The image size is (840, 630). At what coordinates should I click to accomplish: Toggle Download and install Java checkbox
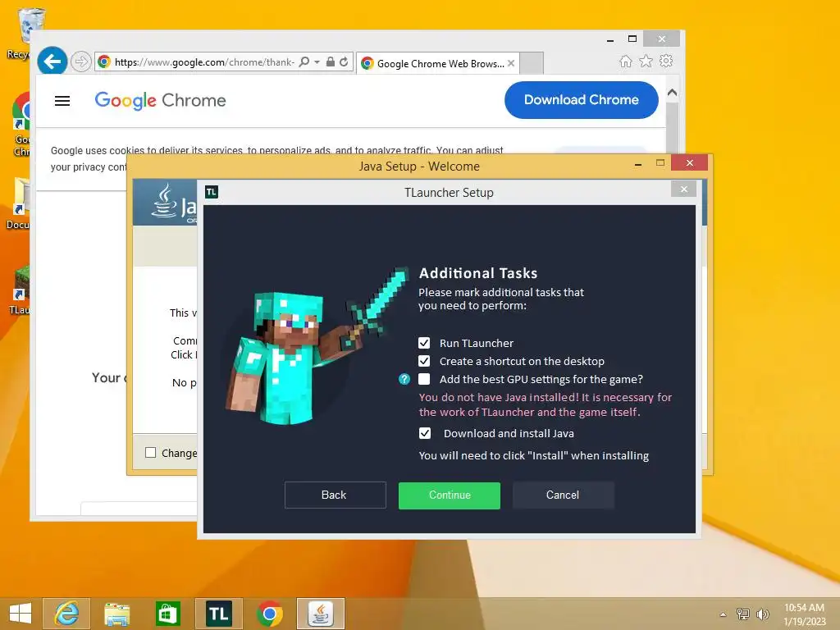(x=424, y=433)
